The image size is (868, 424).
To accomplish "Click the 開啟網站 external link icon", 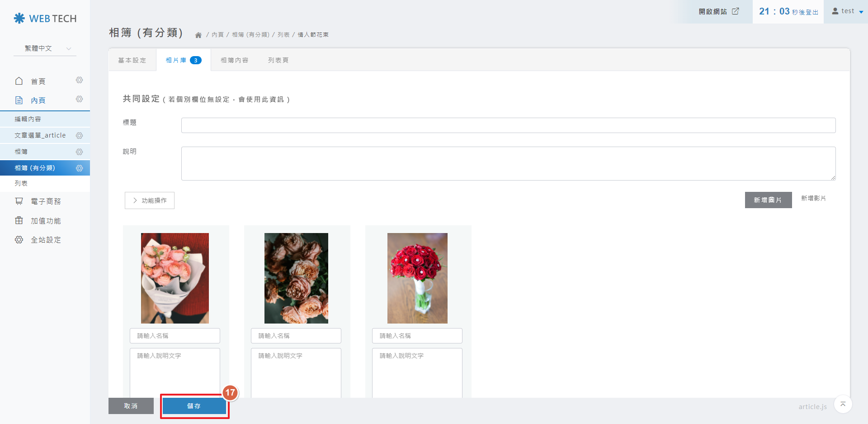I will point(736,11).
